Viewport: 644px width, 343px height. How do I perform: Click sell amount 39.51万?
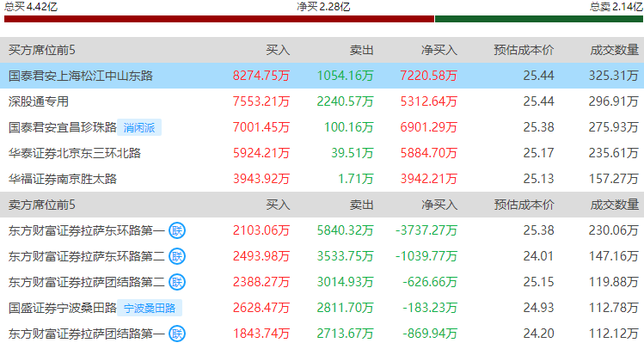[x=353, y=153]
